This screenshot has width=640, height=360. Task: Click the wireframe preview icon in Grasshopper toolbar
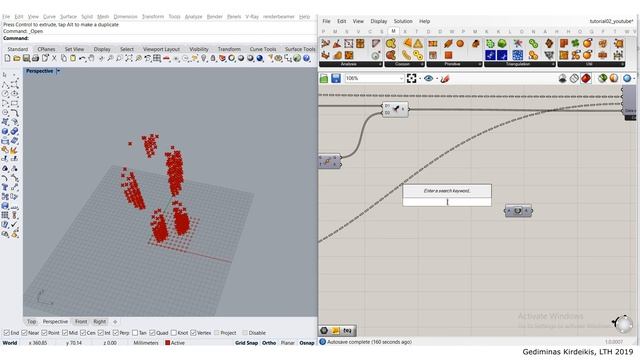(x=574, y=78)
